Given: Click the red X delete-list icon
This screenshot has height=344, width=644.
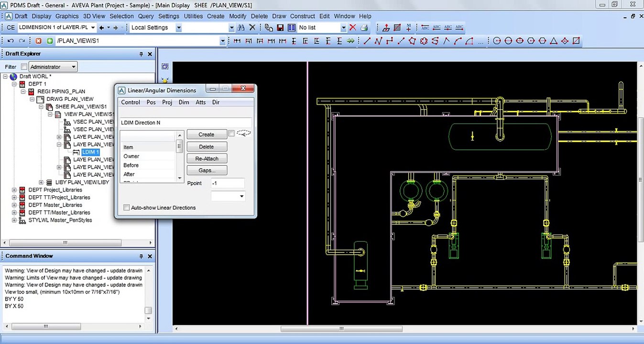Looking at the screenshot, I should coord(353,28).
